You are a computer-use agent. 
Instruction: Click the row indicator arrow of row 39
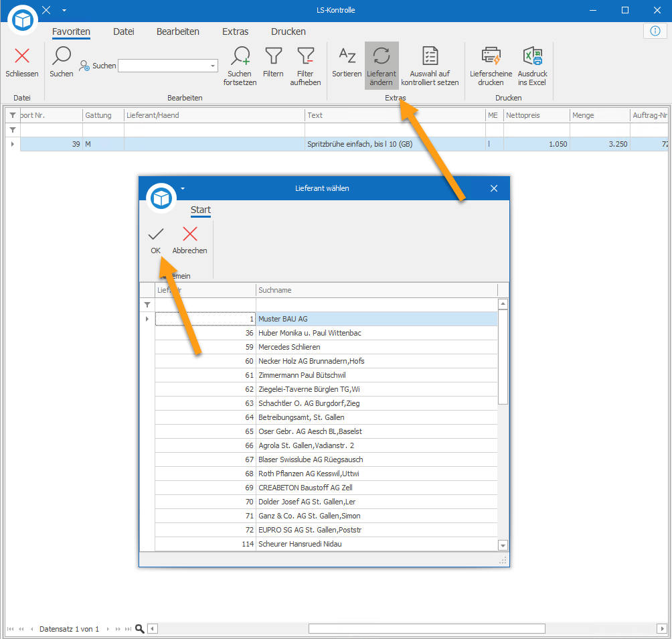tap(13, 144)
